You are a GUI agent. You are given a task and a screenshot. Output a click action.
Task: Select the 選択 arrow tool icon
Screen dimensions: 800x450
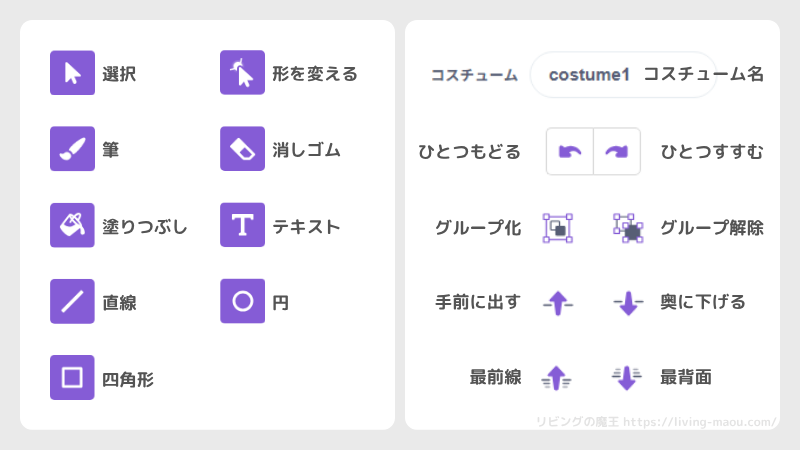[72, 72]
